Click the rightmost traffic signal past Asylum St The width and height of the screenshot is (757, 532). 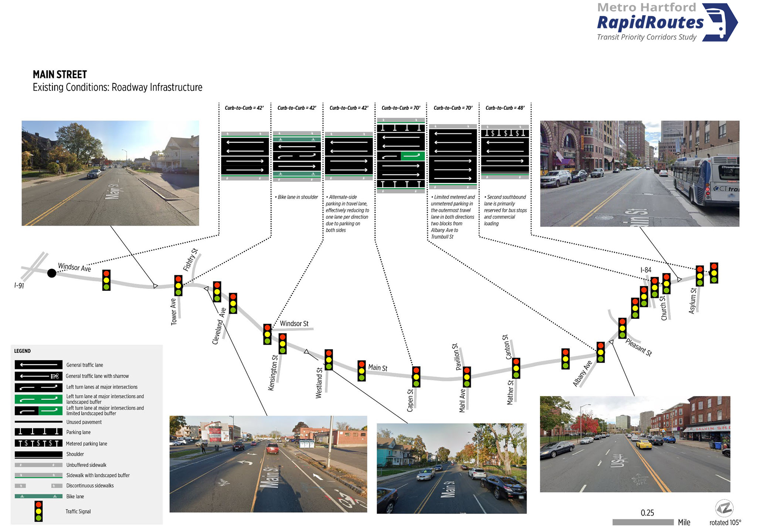point(714,273)
